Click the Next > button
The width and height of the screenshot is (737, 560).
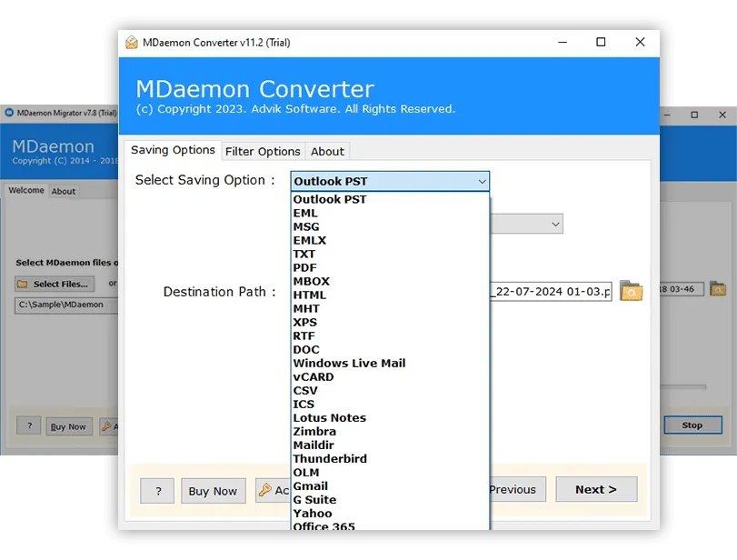(x=596, y=489)
